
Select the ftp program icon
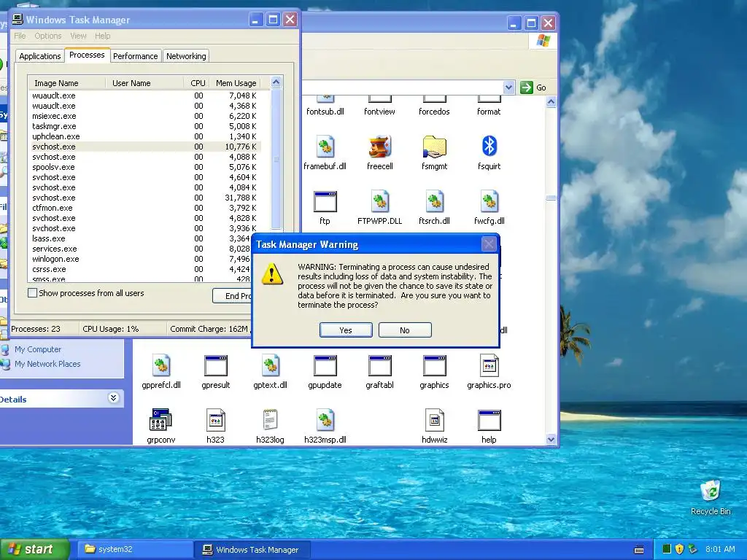click(x=325, y=202)
